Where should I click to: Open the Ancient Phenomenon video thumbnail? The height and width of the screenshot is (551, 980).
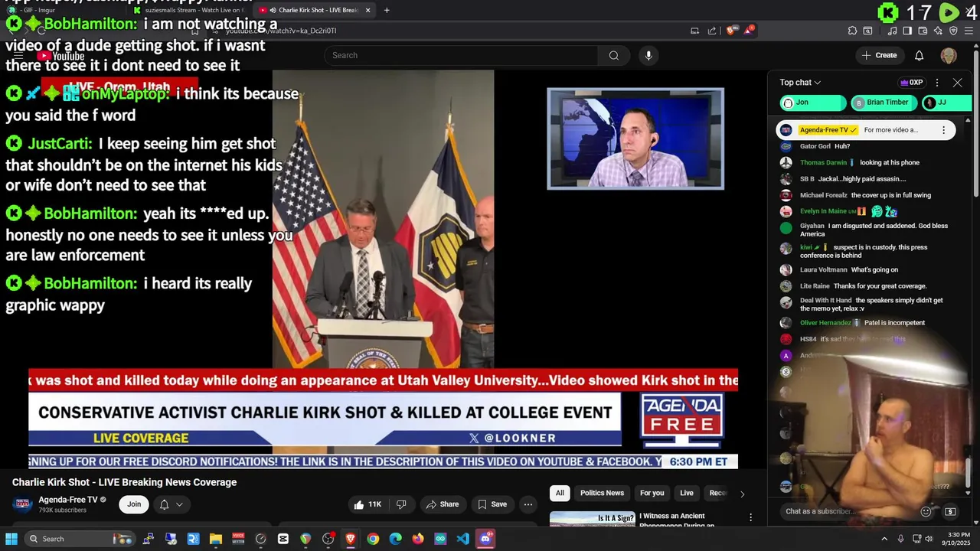(592, 519)
